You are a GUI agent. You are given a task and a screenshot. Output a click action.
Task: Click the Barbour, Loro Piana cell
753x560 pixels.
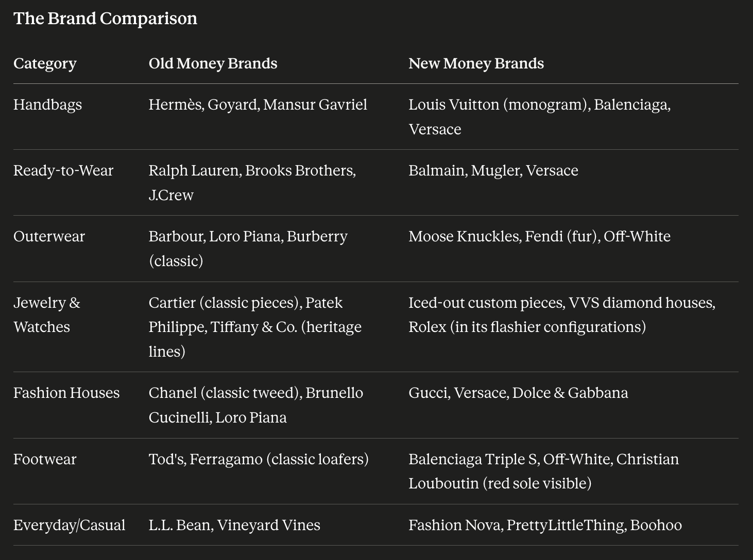[248, 249]
